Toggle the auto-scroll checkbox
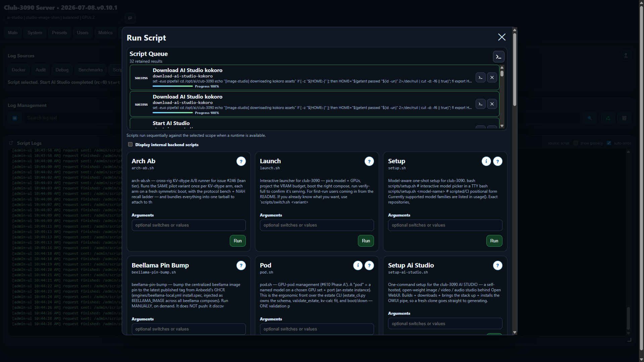 click(x=609, y=143)
